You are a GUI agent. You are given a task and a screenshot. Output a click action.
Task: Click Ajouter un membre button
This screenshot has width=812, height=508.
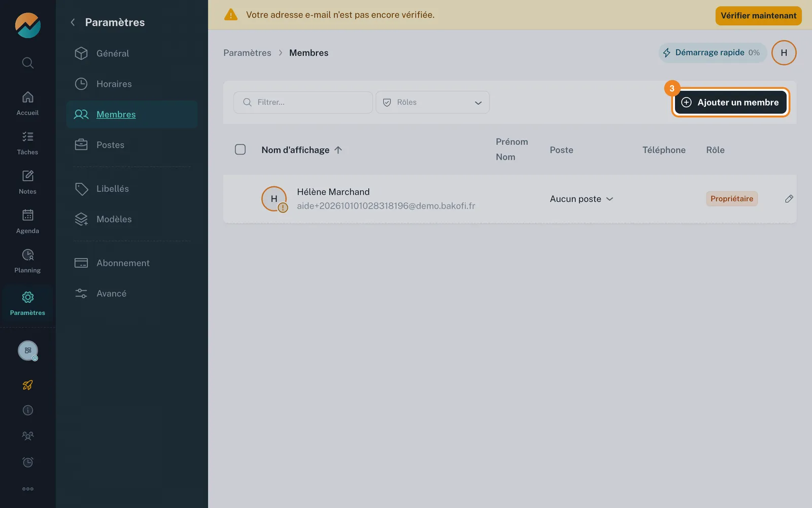tap(731, 102)
